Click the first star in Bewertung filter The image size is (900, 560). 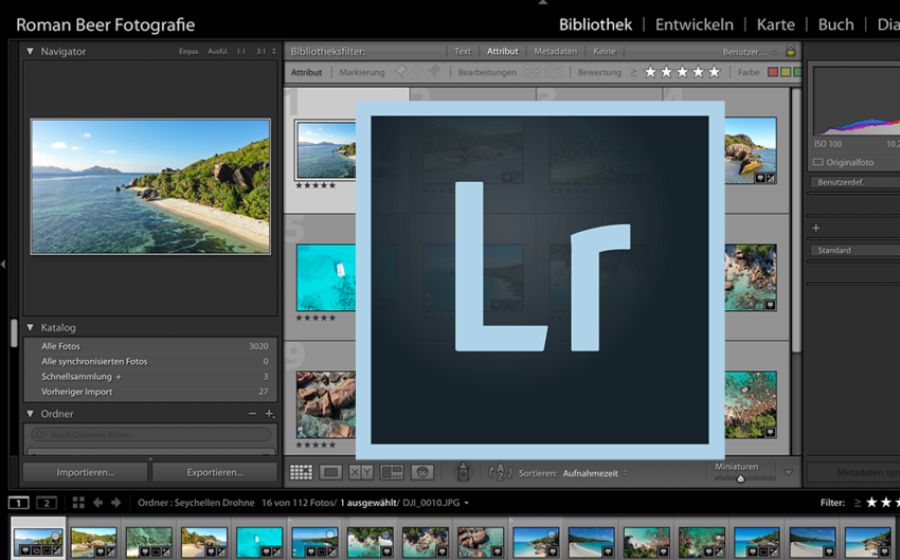point(650,72)
